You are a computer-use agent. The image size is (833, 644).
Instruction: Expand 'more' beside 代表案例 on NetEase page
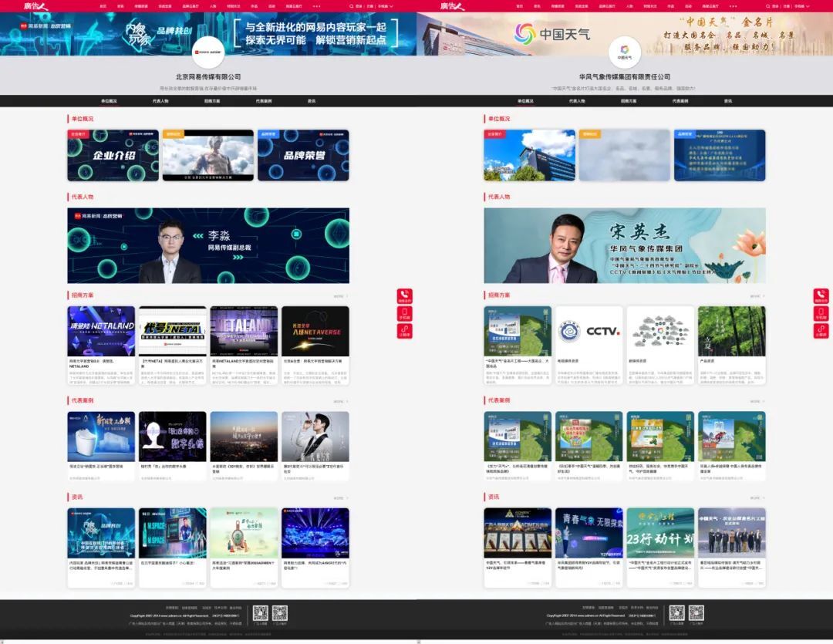[x=341, y=401]
